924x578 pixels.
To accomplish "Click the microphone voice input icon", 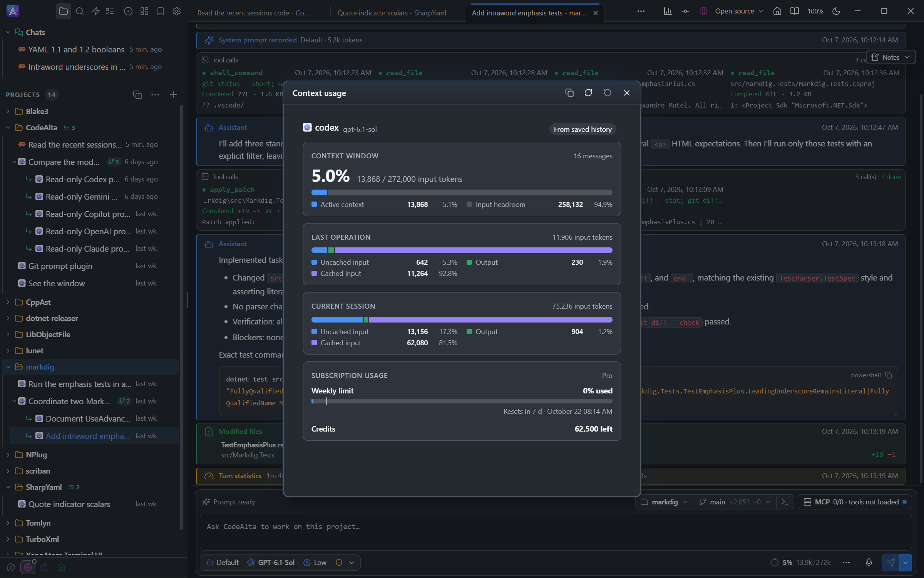I will (869, 563).
